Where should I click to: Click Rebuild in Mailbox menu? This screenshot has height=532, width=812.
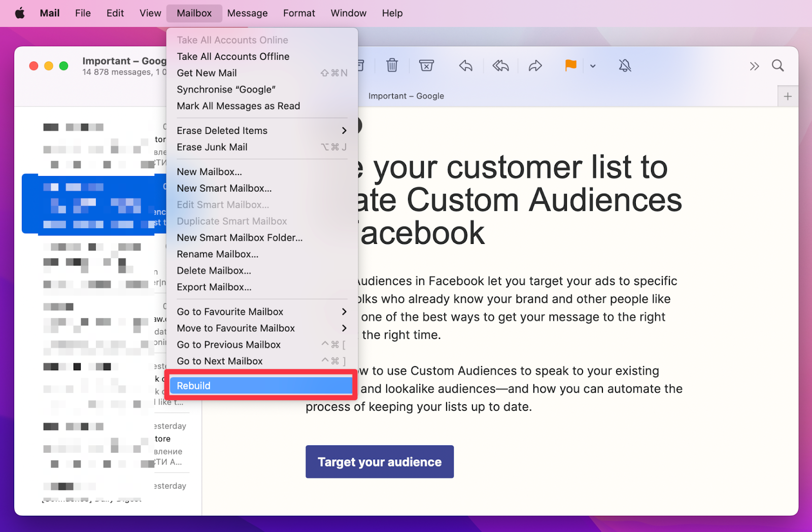pos(262,385)
